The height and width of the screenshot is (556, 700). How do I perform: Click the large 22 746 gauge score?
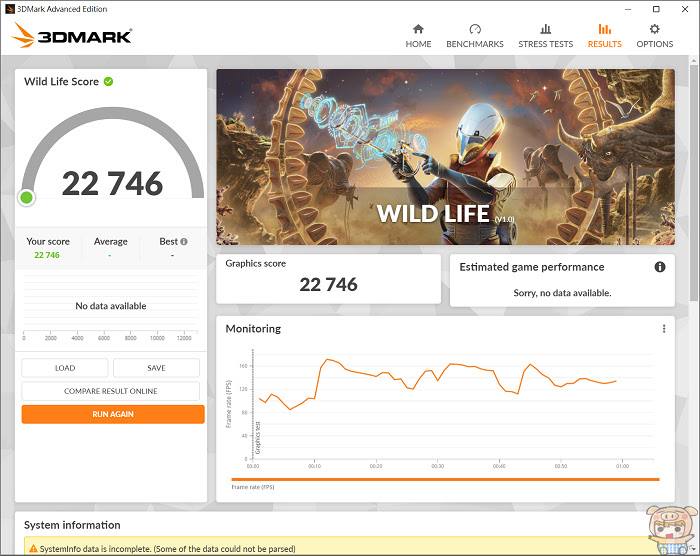tap(112, 184)
